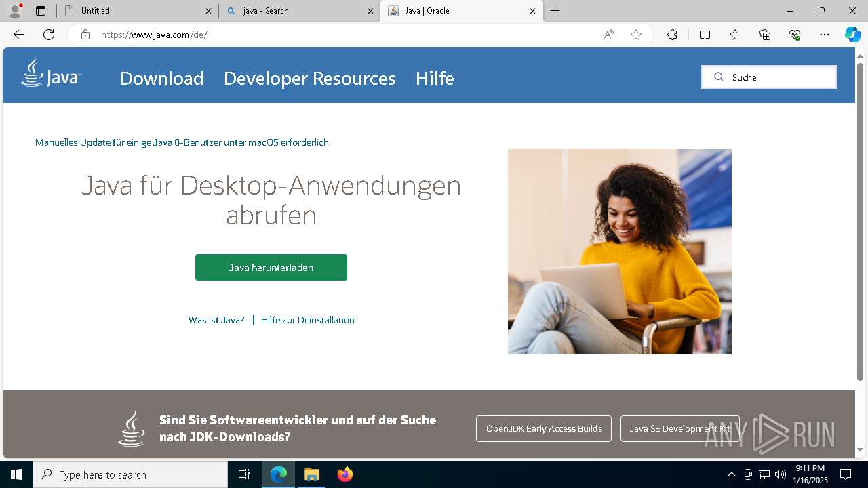The image size is (868, 488).
Task: Close the Java | Oracle tab
Action: point(532,11)
